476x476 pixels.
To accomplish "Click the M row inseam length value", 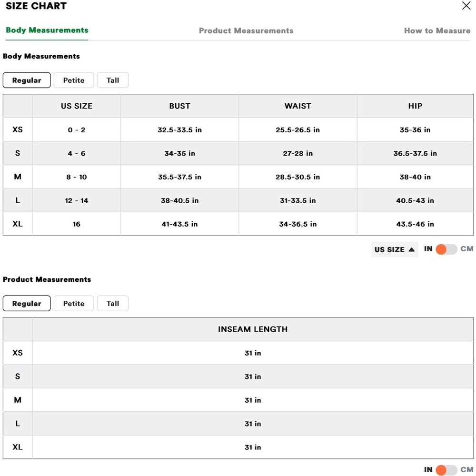I will coord(253,400).
